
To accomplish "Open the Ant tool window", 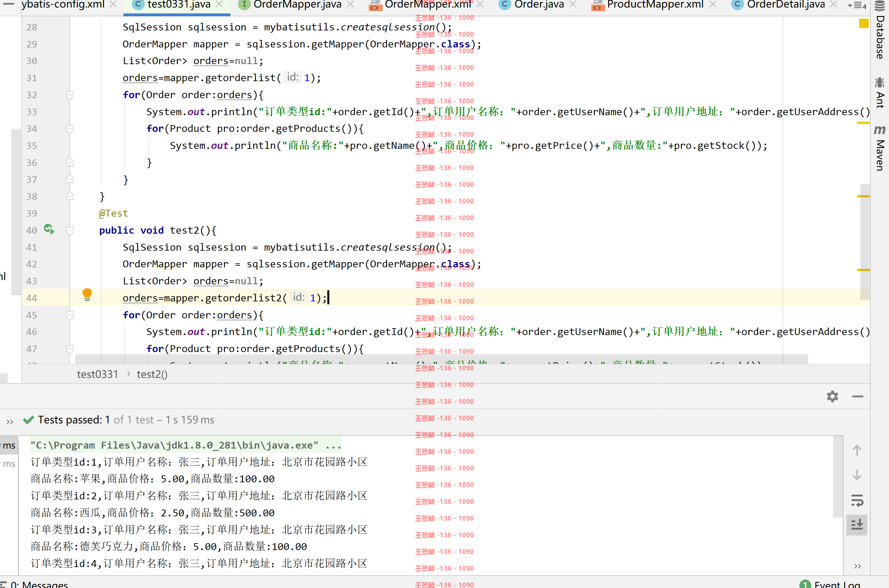I will tap(880, 93).
